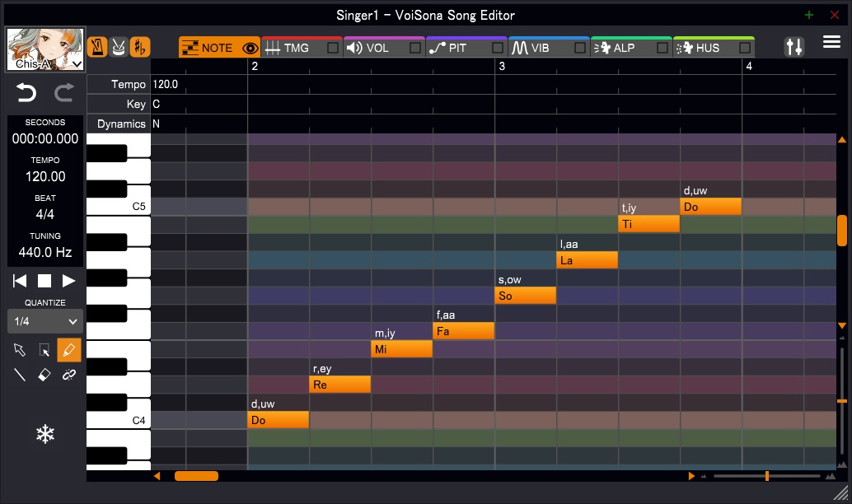852x504 pixels.
Task: Click the green plus icon in title bar
Action: [x=809, y=15]
